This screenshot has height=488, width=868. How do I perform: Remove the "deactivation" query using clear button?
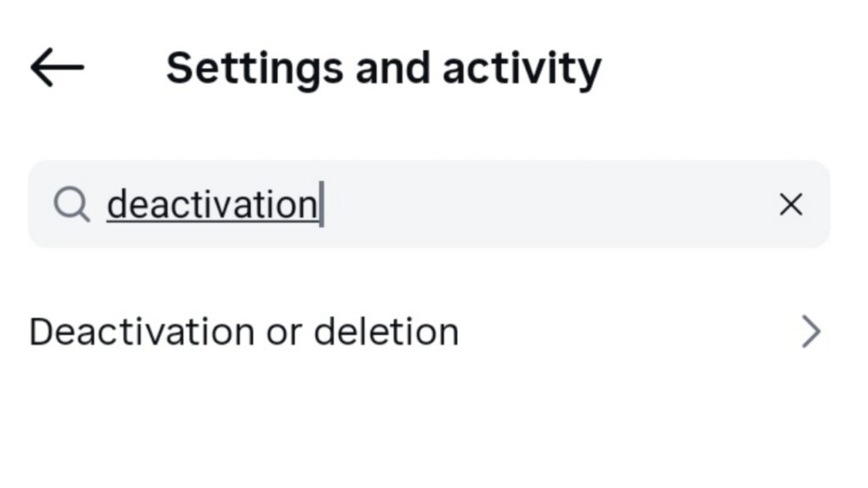(790, 204)
